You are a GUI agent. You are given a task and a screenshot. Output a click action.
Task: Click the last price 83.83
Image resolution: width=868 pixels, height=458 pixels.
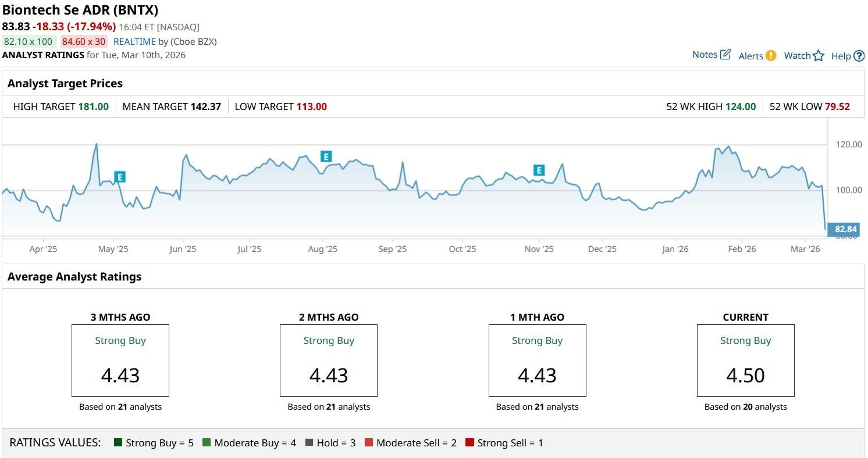[x=16, y=27]
